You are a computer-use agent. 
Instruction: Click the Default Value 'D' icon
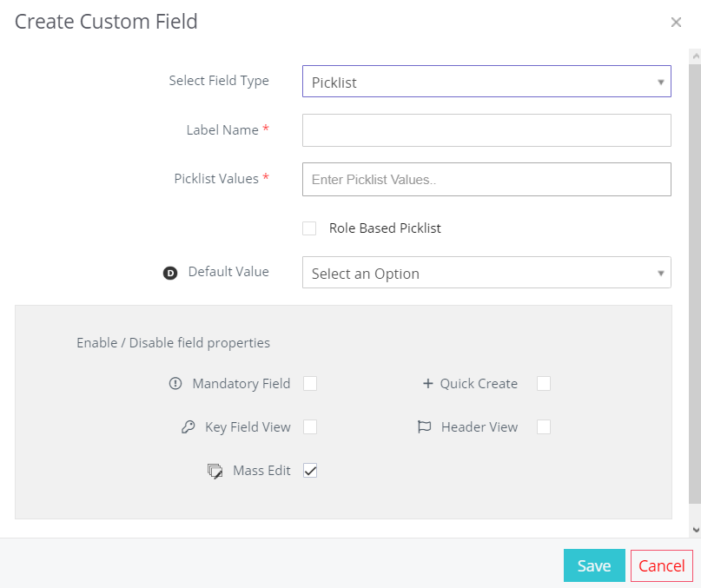click(170, 273)
